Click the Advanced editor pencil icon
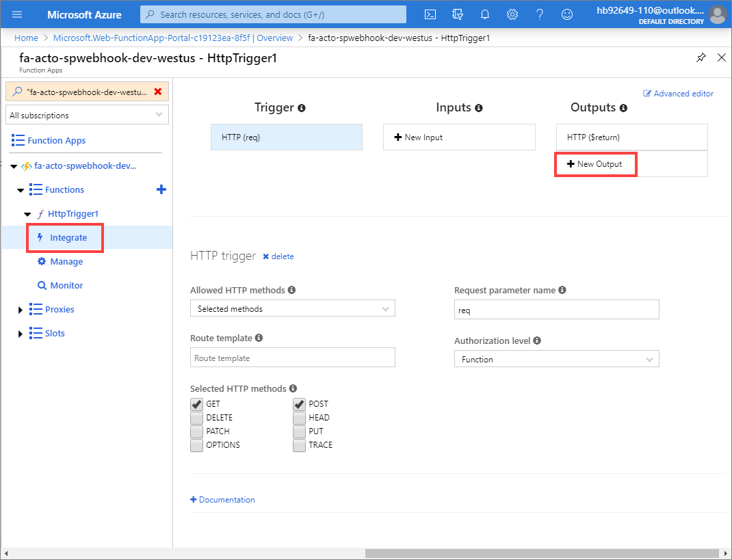The width and height of the screenshot is (732, 560). (647, 93)
